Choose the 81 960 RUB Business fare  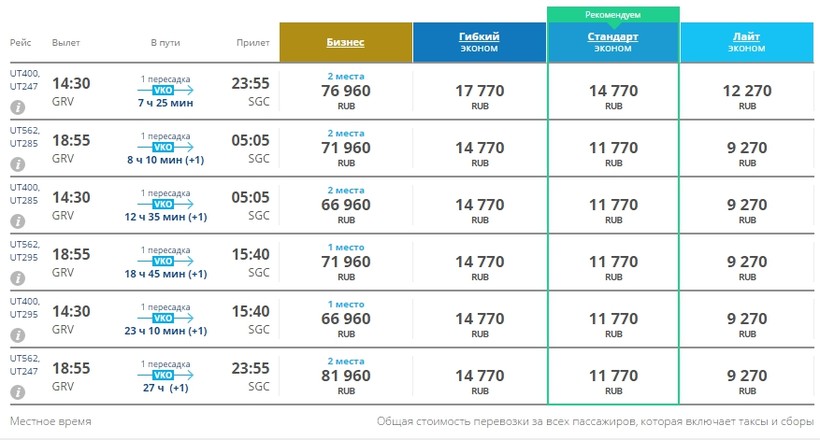[x=346, y=377]
